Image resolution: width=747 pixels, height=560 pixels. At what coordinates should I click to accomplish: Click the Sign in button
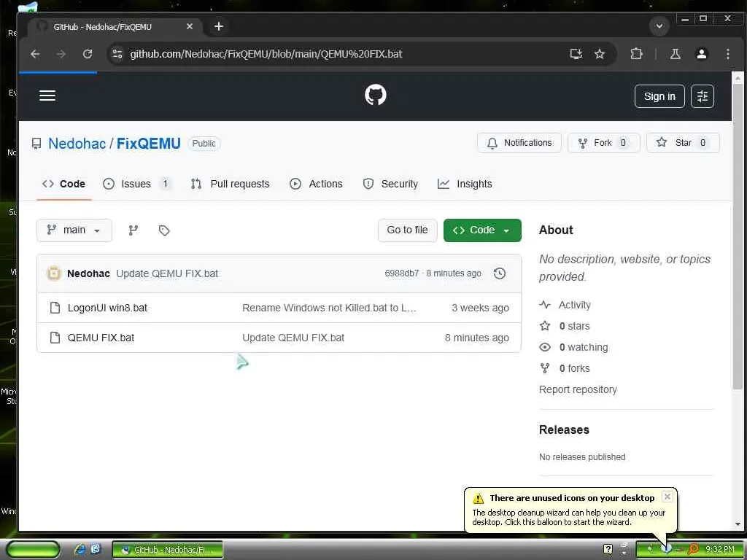pyautogui.click(x=659, y=96)
